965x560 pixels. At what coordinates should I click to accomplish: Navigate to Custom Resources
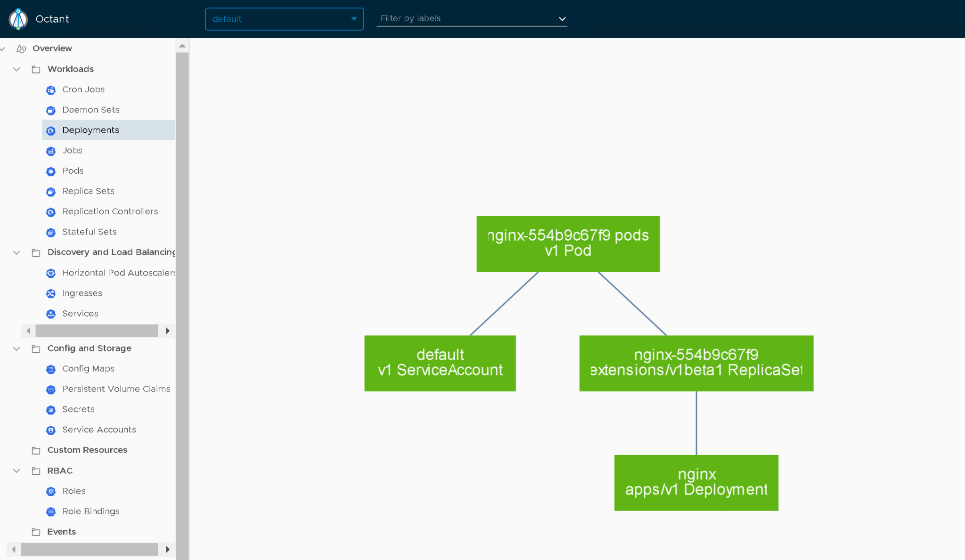click(87, 450)
